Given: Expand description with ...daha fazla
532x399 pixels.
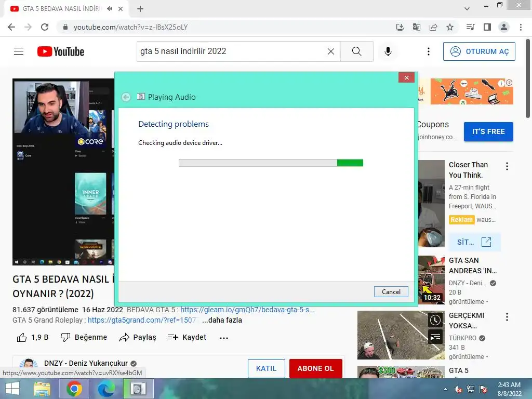Looking at the screenshot, I should coord(222,320).
